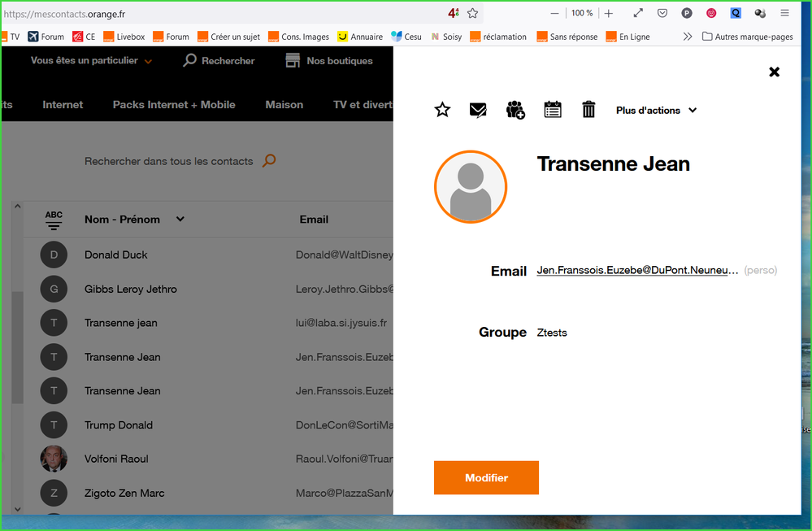Click the 'Rechercher dans tous les contacts' field
This screenshot has width=812, height=531.
click(x=168, y=162)
